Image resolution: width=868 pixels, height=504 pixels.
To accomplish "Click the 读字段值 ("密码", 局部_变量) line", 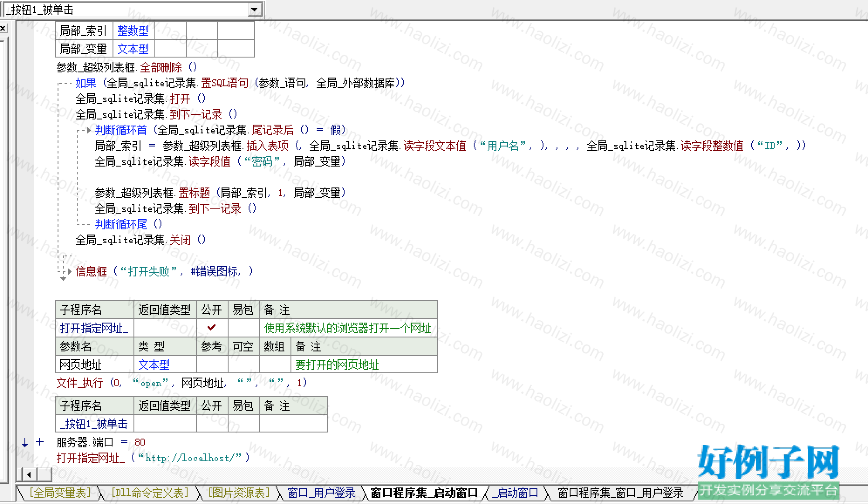I will [220, 161].
